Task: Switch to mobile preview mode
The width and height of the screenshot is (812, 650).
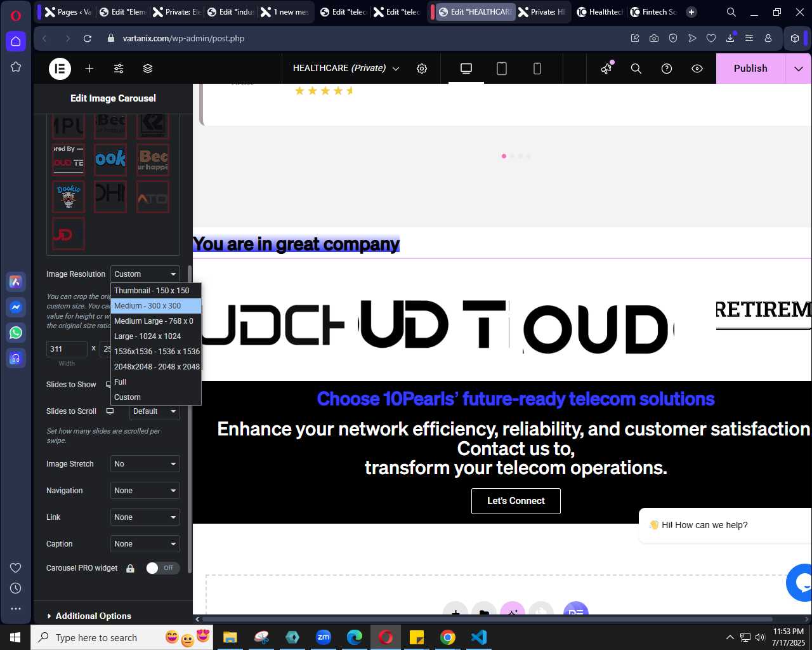Action: click(537, 69)
